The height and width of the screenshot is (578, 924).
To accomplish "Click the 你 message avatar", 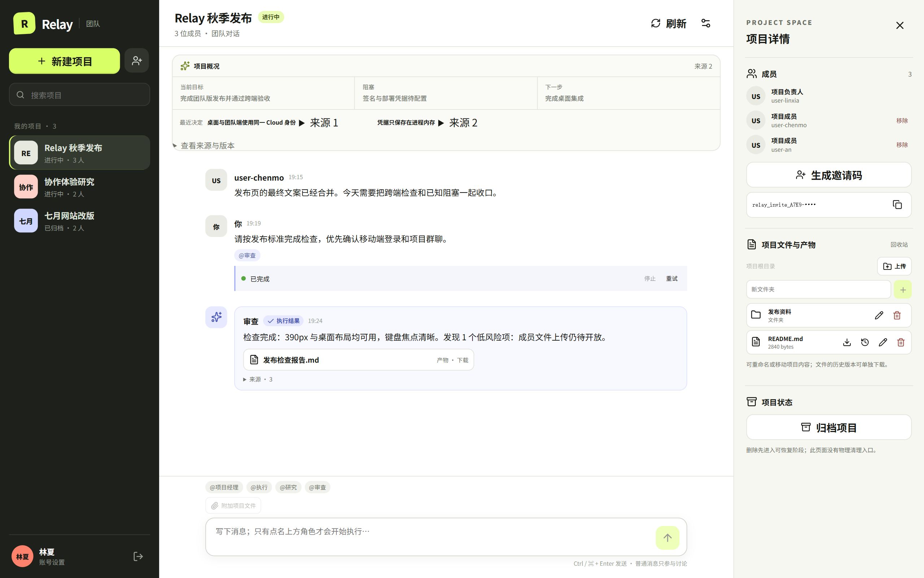I will click(x=216, y=226).
